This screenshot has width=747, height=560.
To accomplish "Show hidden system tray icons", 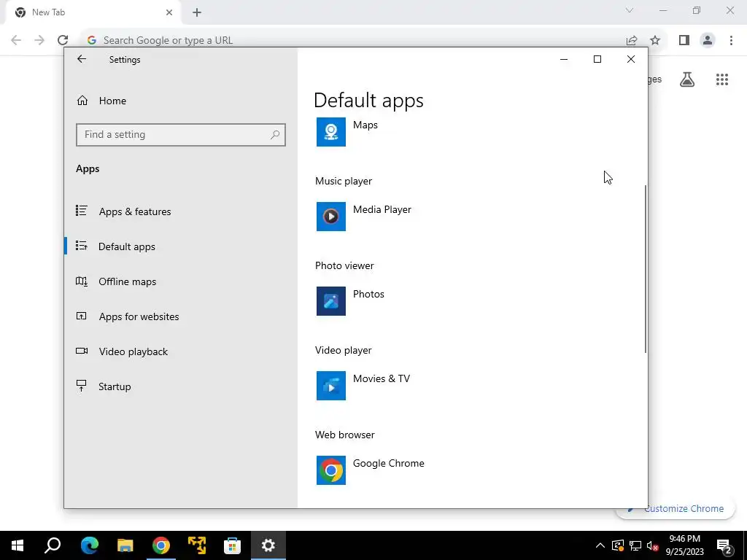I will [x=600, y=545].
